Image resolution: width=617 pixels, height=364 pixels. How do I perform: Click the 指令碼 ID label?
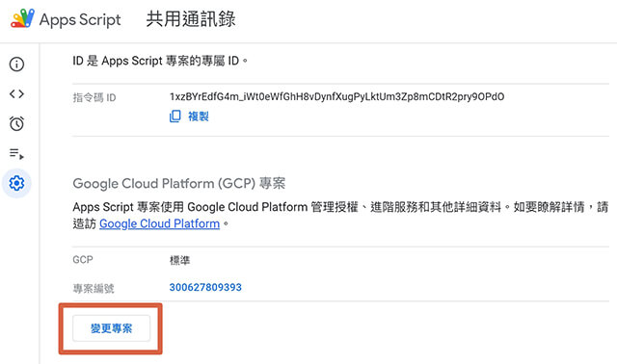(94, 97)
